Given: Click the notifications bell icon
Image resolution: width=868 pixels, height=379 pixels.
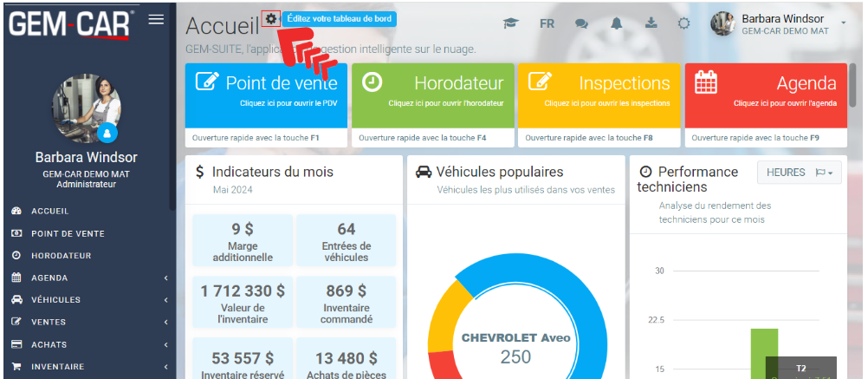Looking at the screenshot, I should click(x=617, y=23).
